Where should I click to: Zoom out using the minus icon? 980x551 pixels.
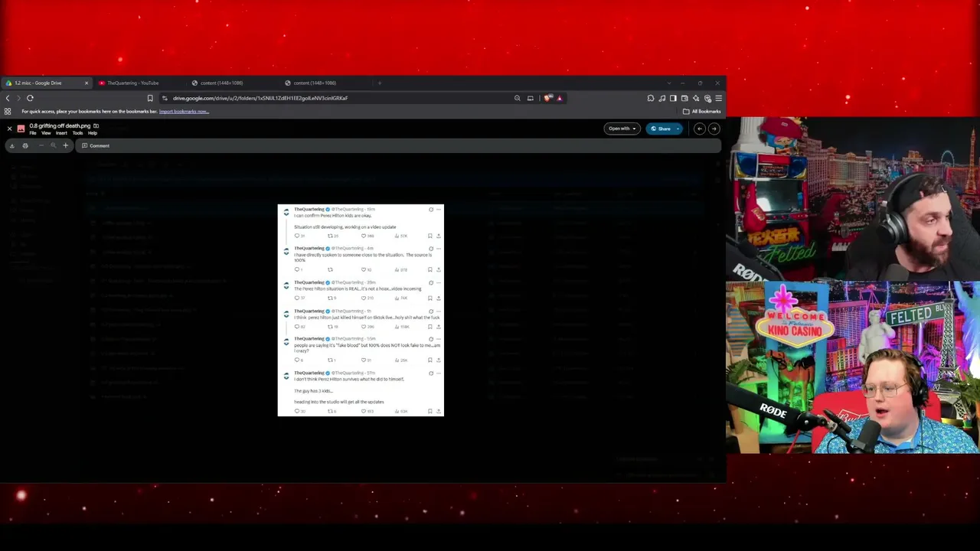click(41, 145)
